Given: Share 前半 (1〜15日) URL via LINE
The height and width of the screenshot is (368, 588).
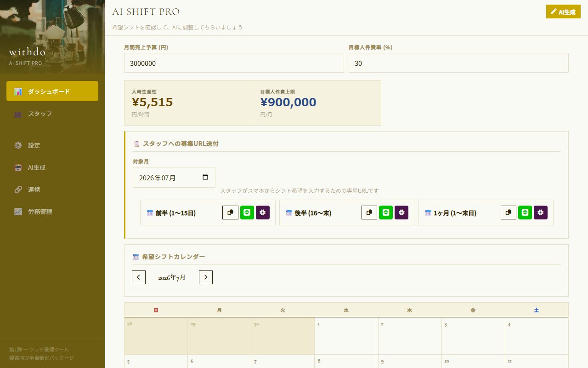Looking at the screenshot, I should 247,213.
